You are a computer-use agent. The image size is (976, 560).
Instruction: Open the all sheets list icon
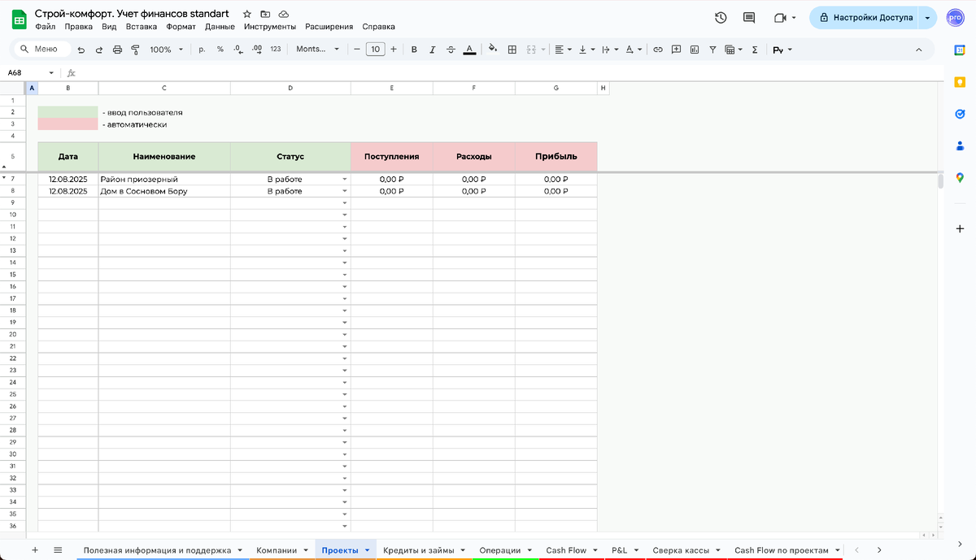(58, 550)
